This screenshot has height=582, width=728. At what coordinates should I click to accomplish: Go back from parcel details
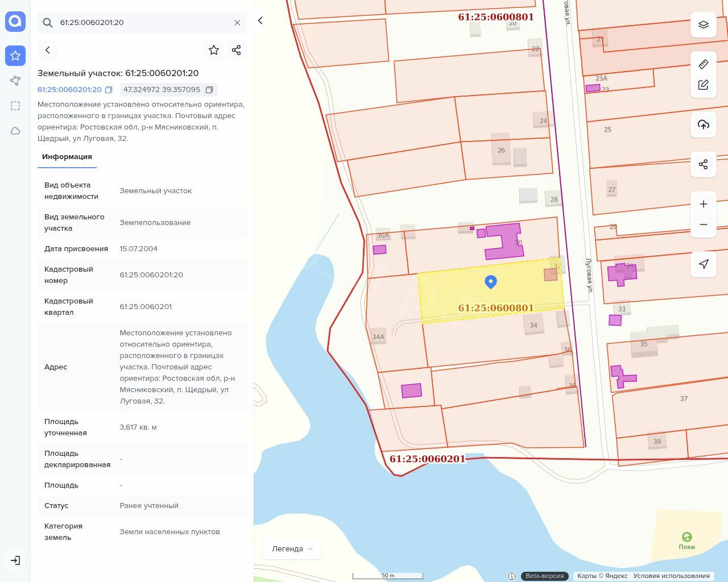coord(48,50)
